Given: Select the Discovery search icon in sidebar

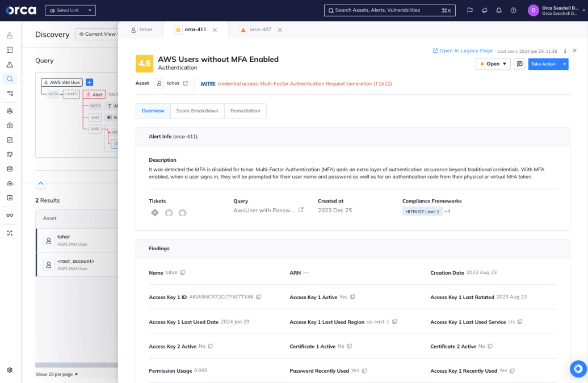Looking at the screenshot, I should 10,79.
